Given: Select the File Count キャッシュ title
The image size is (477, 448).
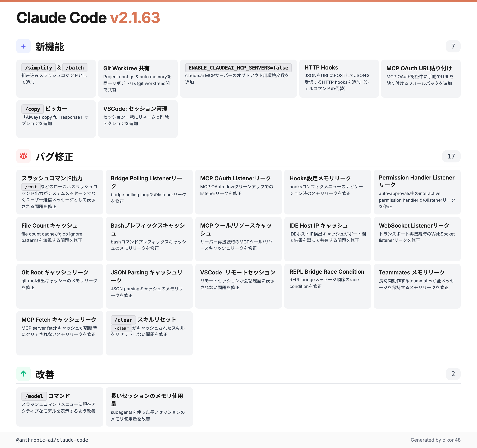Looking at the screenshot, I should click(x=49, y=226).
